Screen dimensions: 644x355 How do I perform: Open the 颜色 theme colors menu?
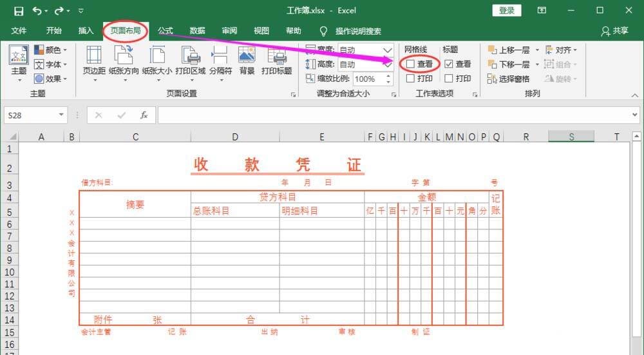point(50,50)
